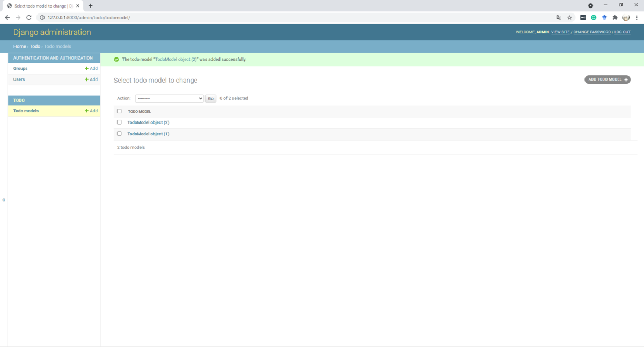The width and height of the screenshot is (644, 347).
Task: Open the Todo models sidebar link
Action: coord(26,111)
